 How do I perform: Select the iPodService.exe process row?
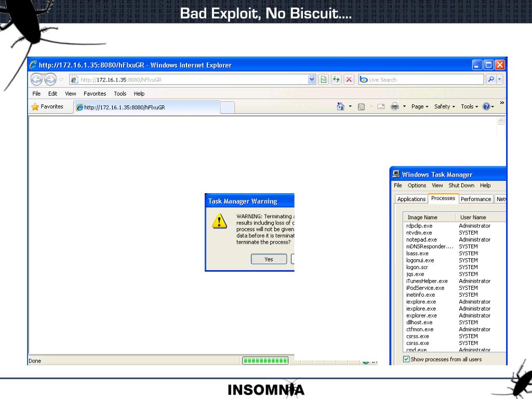point(455,288)
